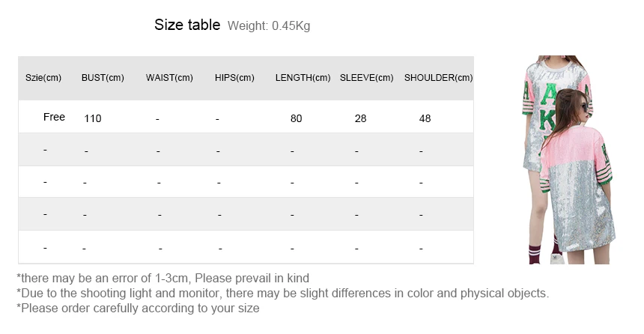Image resolution: width=644 pixels, height=334 pixels.
Task: Select the "SHOULDER(cm)" column header
Action: coord(438,78)
